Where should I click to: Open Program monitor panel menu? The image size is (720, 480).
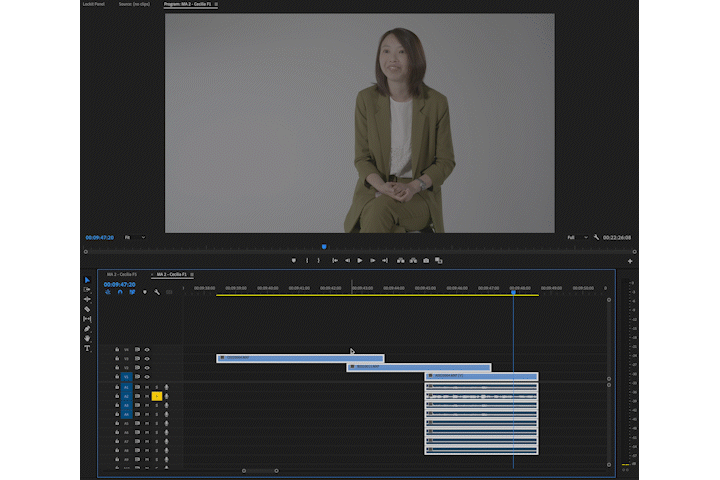217,4
